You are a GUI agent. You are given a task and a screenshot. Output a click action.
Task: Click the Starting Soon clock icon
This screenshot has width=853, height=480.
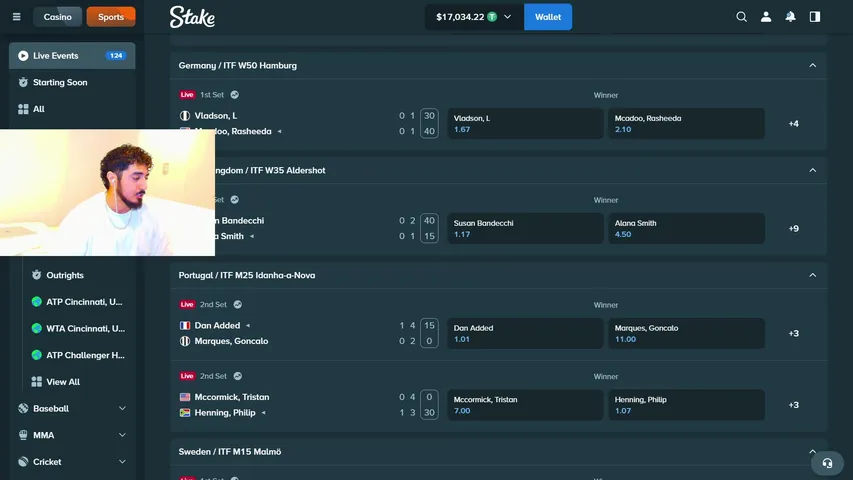pos(23,82)
